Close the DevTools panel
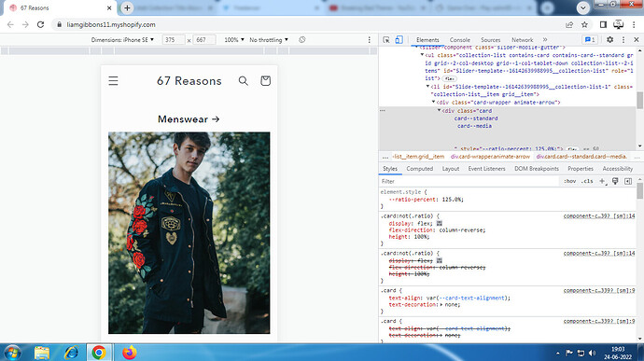Screen dimensions: 644x361 coord(637,40)
